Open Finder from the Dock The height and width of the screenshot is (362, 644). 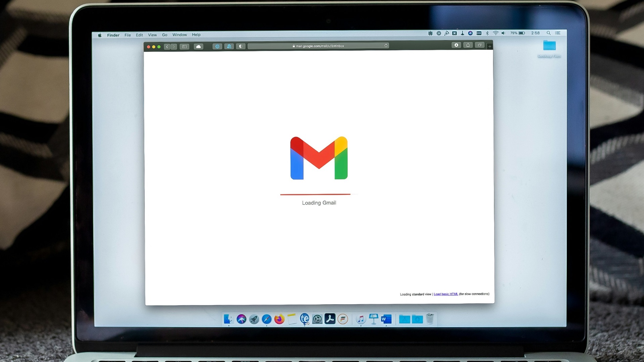click(x=228, y=319)
